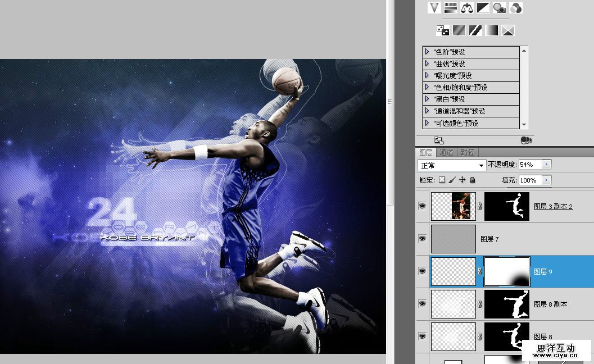Click the Black & White adjustment icon
Screen dimensions: 594x364
[x=483, y=8]
